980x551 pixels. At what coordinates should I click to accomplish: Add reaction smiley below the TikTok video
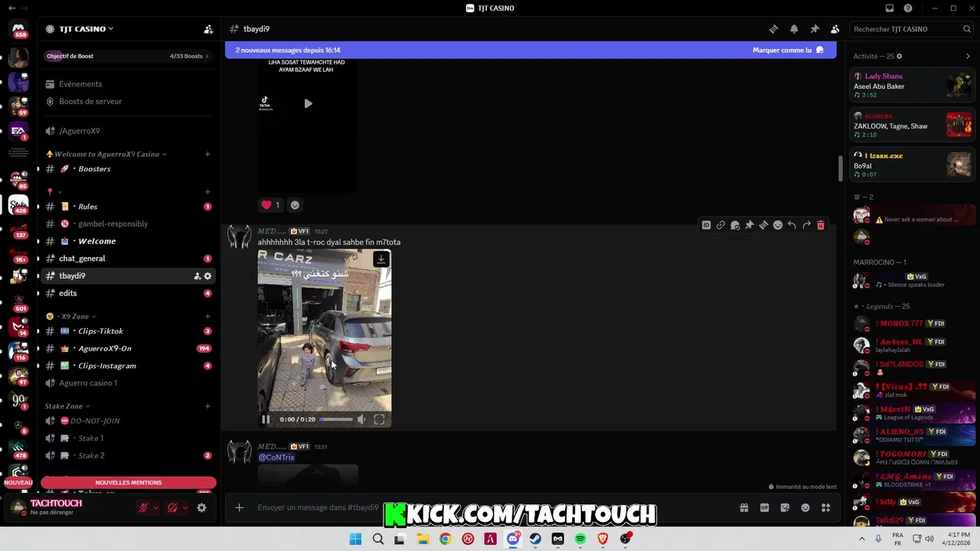click(x=295, y=205)
